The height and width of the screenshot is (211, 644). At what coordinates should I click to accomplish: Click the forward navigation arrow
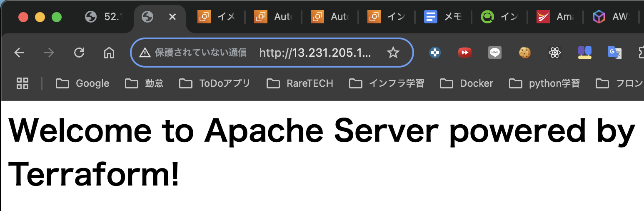point(49,53)
